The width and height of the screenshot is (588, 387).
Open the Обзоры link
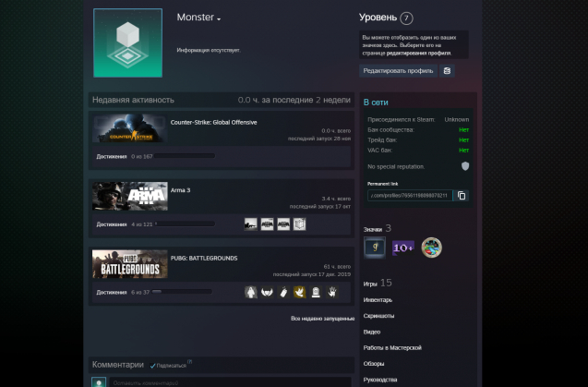click(x=374, y=363)
